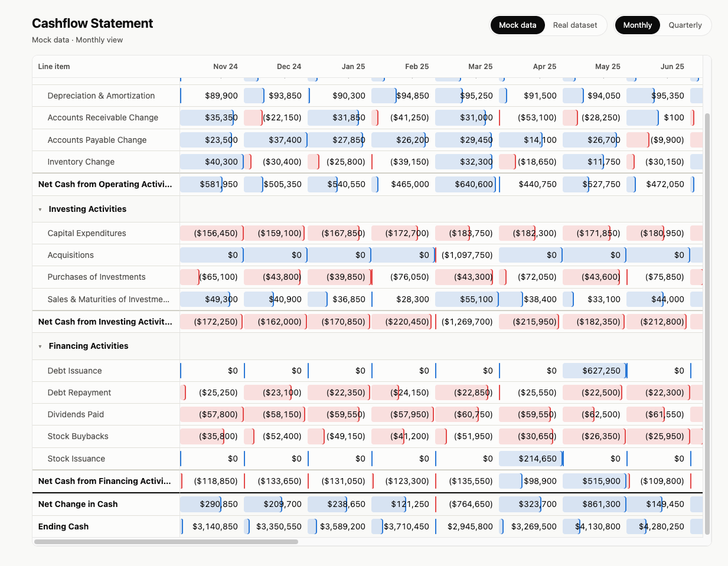The width and height of the screenshot is (728, 566).
Task: Click the ($62,500) Dividends Paid cell
Action: [594, 414]
